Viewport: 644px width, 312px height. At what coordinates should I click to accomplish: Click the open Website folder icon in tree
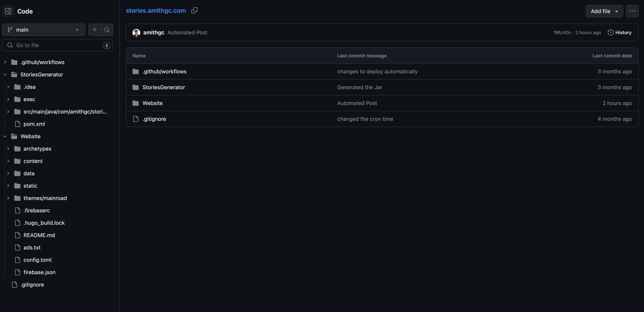click(x=14, y=136)
